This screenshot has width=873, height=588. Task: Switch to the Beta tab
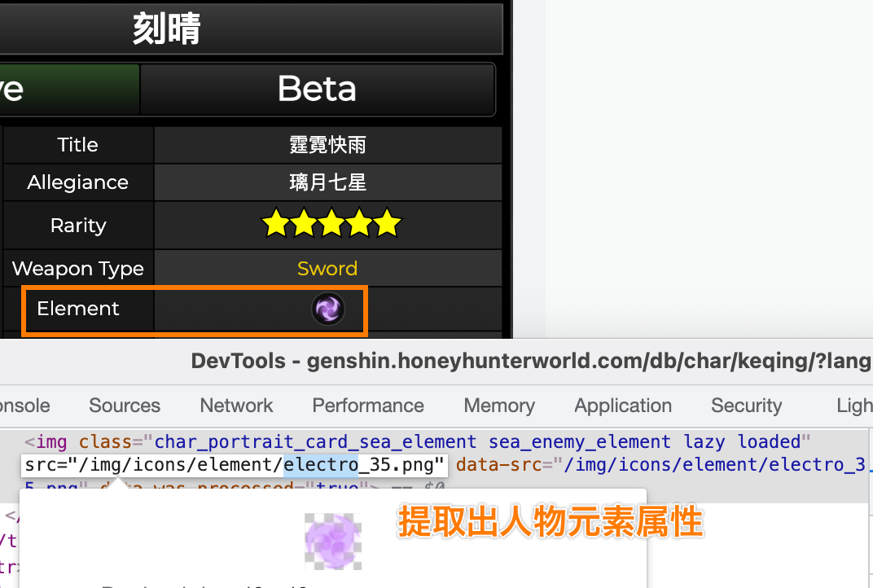[317, 89]
